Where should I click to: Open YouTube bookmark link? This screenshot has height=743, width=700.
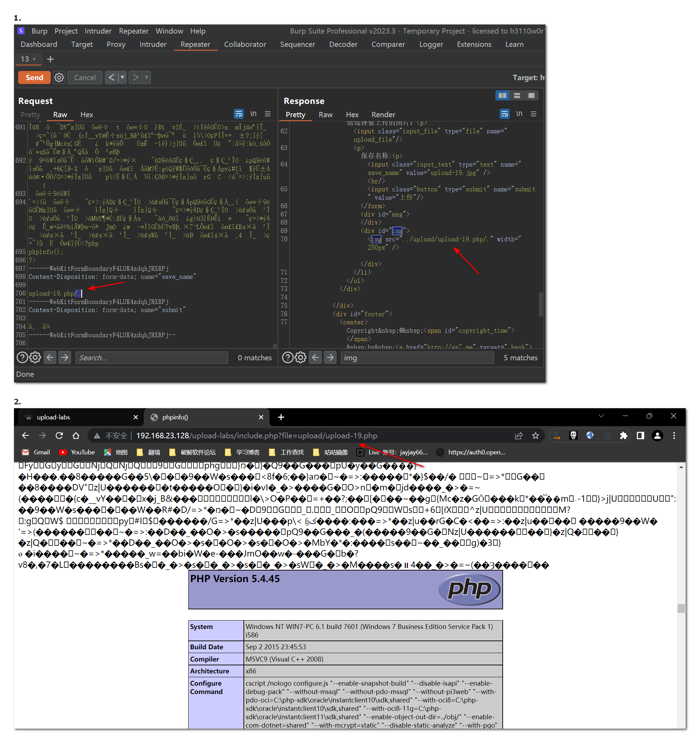click(77, 452)
